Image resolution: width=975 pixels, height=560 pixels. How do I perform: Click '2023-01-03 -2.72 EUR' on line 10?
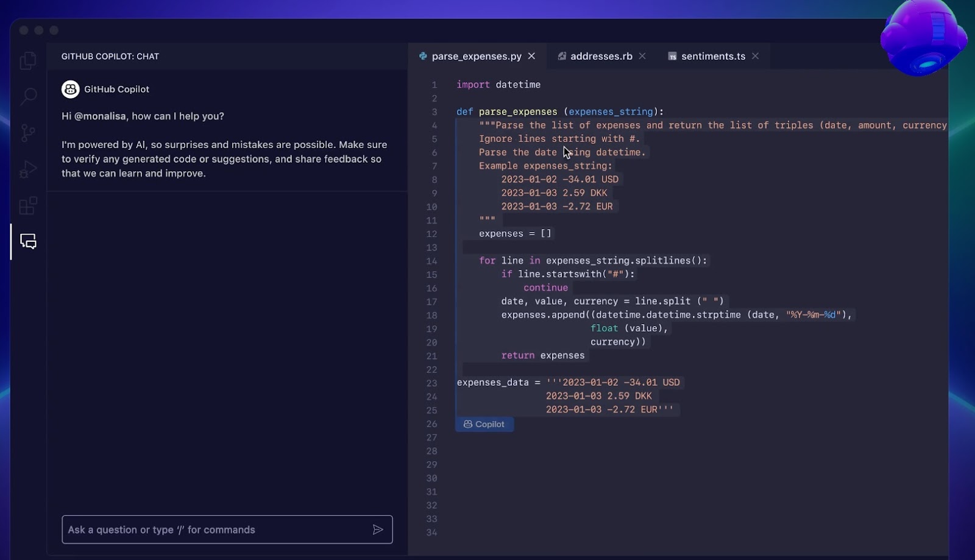tap(557, 207)
